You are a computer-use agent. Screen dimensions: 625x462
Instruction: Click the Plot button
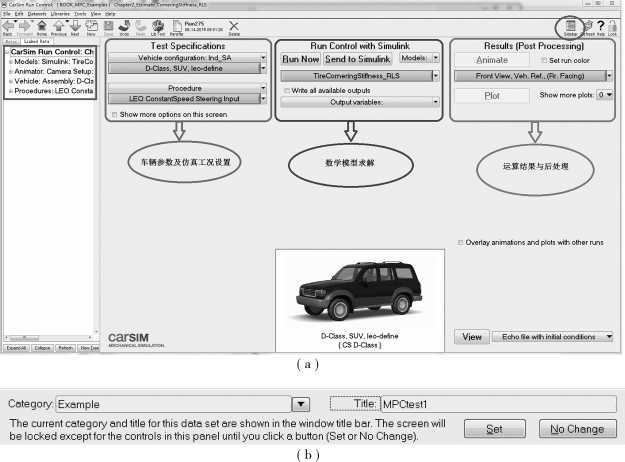pos(492,96)
